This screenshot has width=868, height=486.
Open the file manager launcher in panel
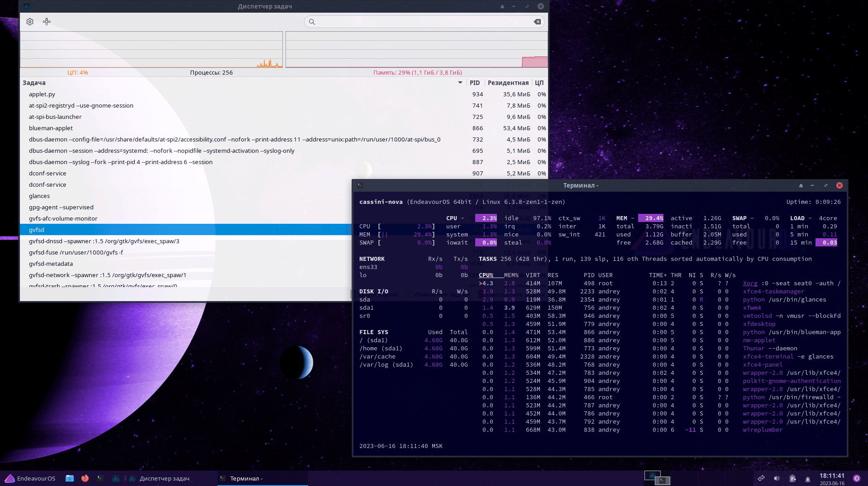[70, 478]
